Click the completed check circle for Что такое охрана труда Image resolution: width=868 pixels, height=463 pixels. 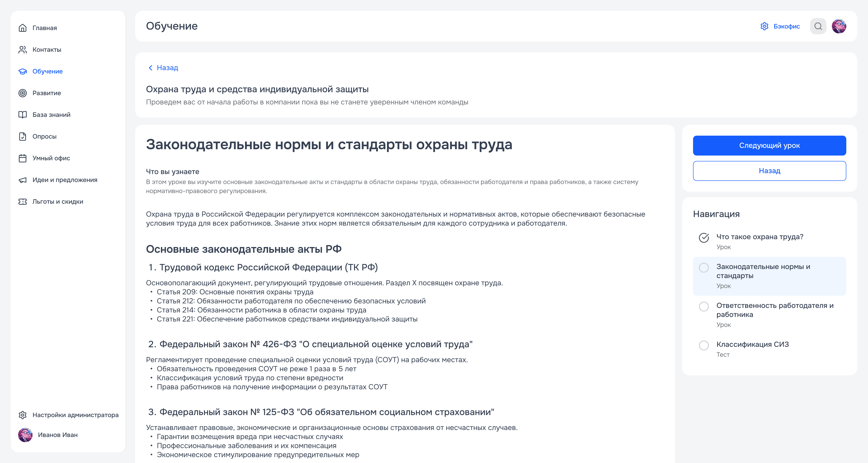(704, 238)
